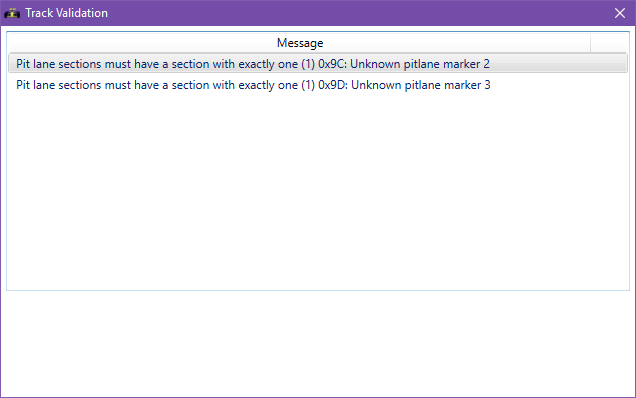Click the Message column header
The image size is (636, 398).
point(299,43)
